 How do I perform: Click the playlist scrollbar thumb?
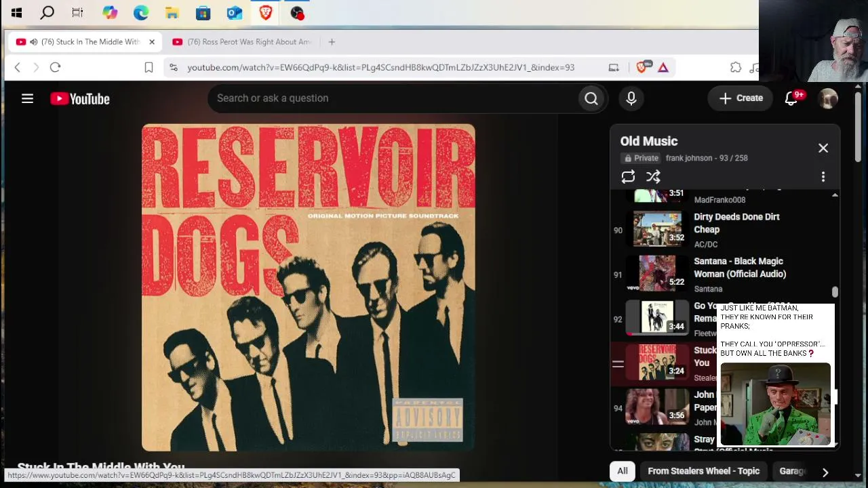tap(835, 291)
